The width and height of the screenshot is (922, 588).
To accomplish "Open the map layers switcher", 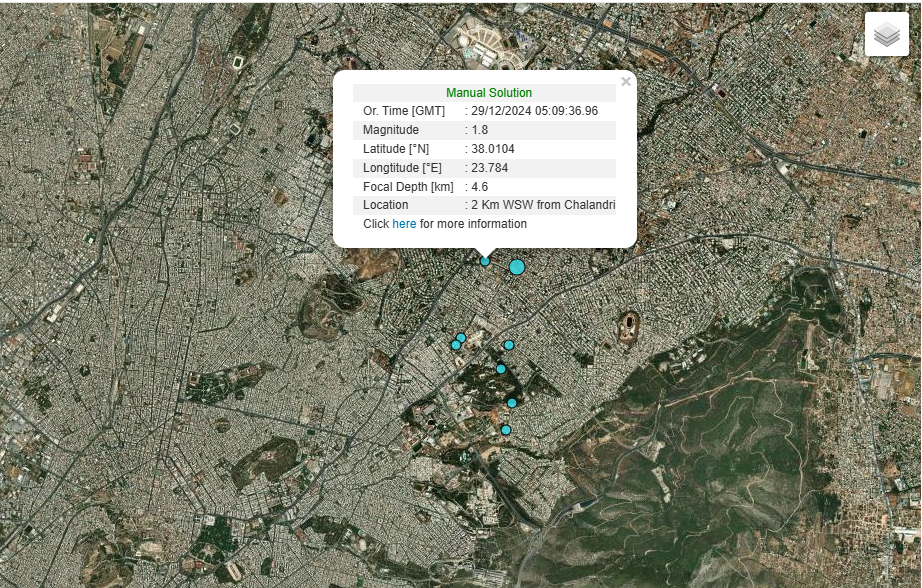I will [x=886, y=35].
